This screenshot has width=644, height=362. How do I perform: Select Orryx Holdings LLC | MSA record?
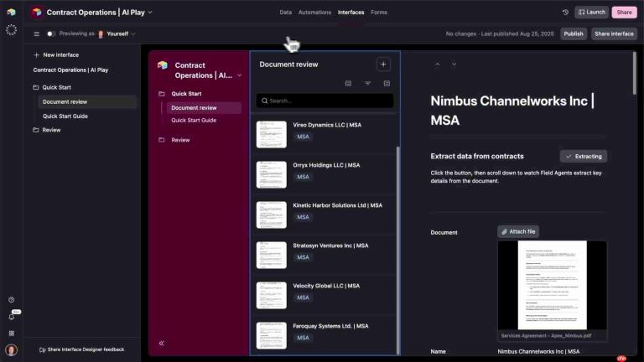[323, 174]
